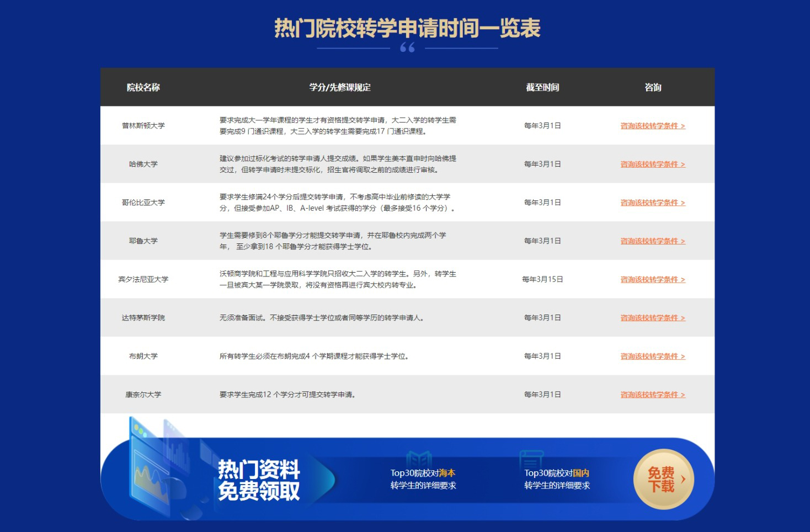Open the UPenn (宾夕法尼亚大学) transfer conditions link
Screen dimensions: 810x532
pyautogui.click(x=653, y=279)
